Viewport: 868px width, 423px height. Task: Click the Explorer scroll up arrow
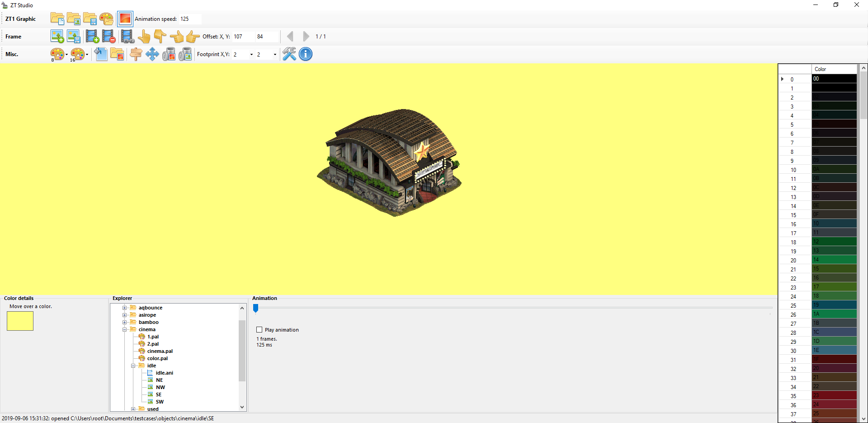pos(242,308)
